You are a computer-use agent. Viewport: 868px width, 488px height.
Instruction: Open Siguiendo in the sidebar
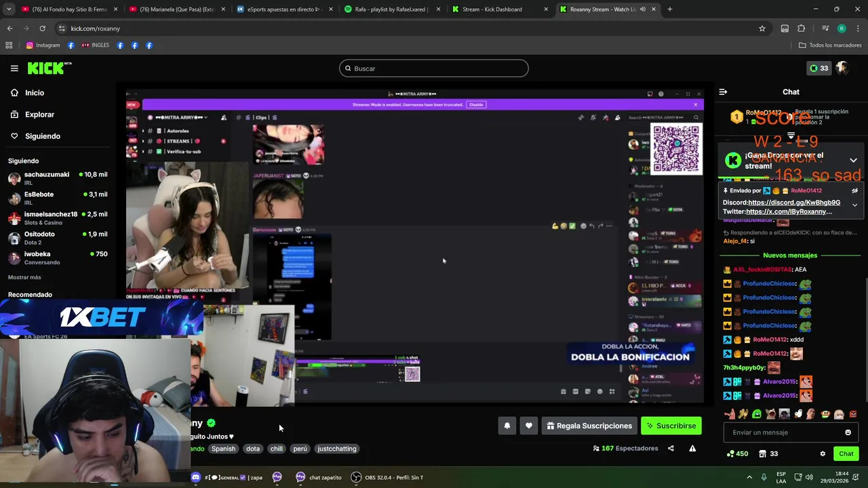(x=42, y=136)
